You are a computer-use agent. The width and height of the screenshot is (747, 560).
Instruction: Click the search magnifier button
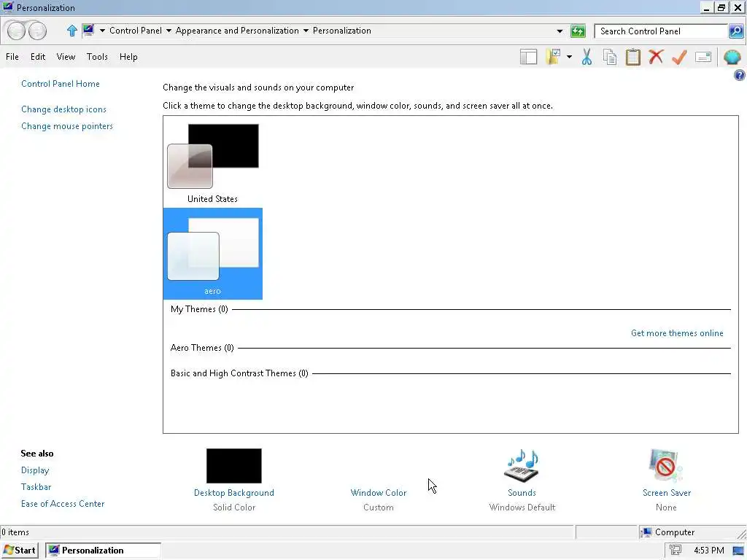click(735, 31)
